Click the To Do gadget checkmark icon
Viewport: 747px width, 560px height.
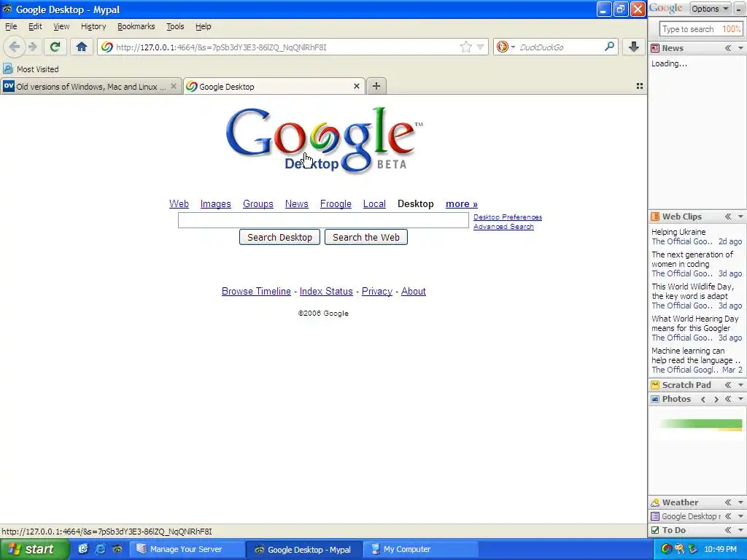pos(655,530)
